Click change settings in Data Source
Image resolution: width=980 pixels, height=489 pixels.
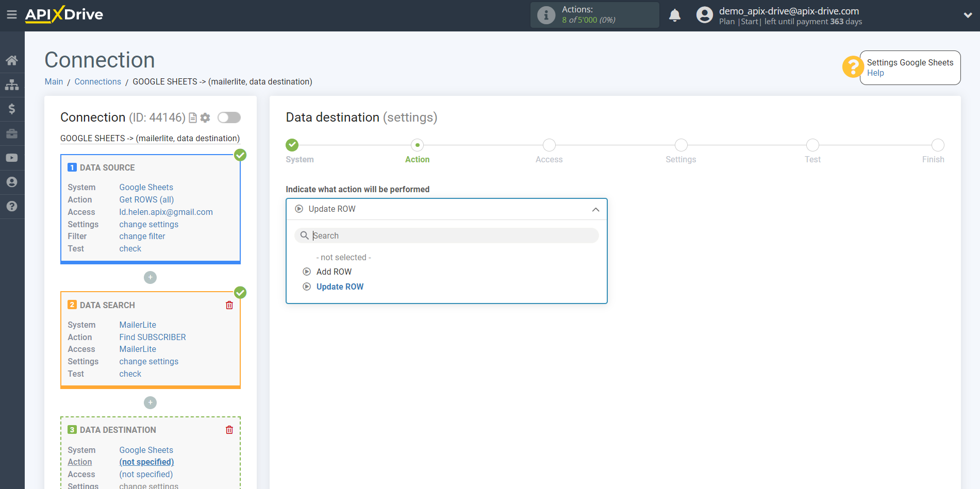(x=149, y=224)
